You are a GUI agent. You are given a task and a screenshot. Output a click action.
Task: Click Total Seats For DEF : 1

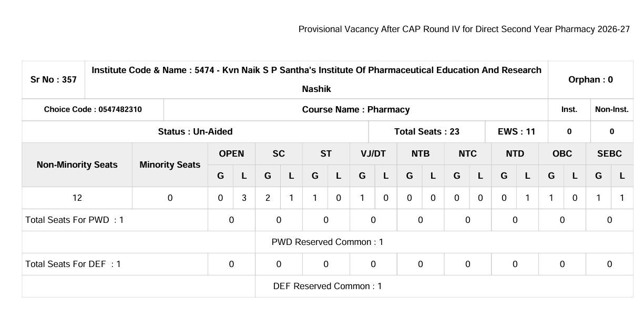pos(73,264)
